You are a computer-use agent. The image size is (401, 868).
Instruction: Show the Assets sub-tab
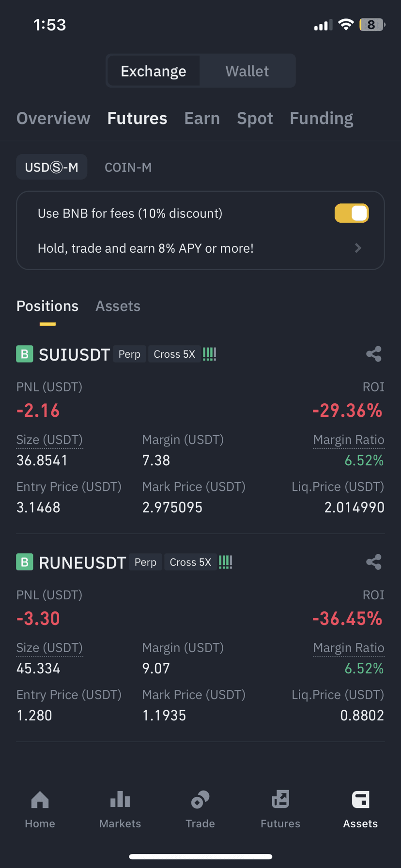click(x=118, y=306)
